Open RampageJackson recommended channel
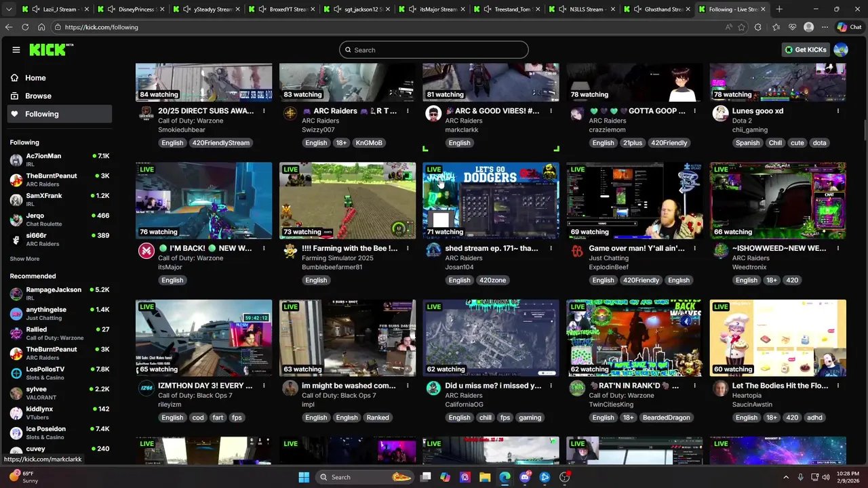868x488 pixels. 59,293
